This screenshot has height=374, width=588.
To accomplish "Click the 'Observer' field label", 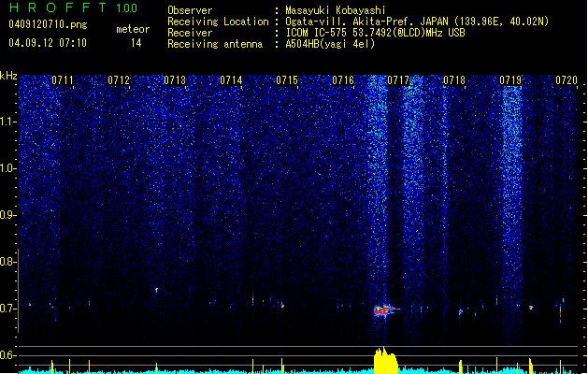I will coord(190,10).
